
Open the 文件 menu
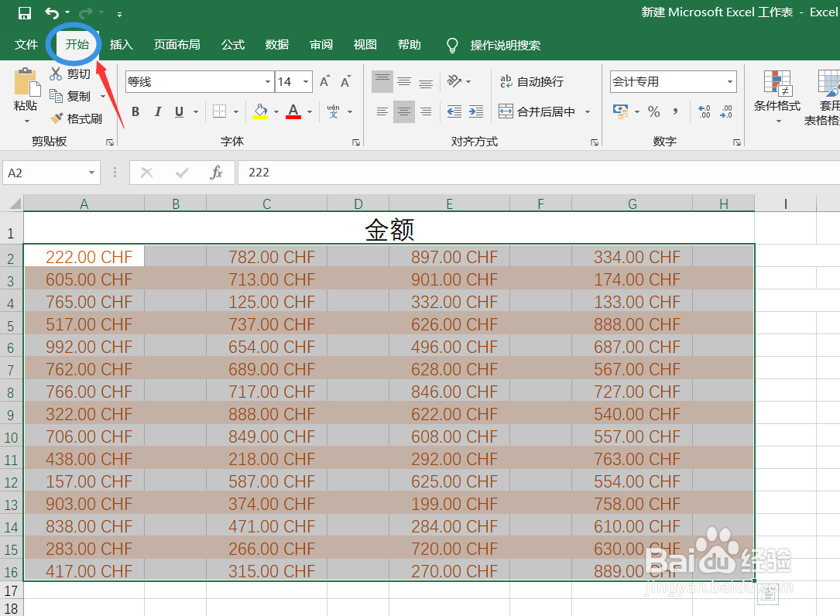pos(26,44)
